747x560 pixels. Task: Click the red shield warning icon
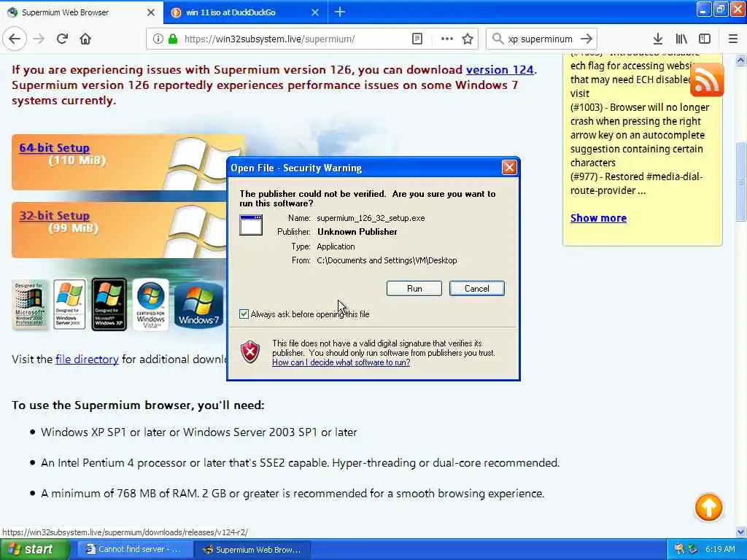pyautogui.click(x=250, y=352)
